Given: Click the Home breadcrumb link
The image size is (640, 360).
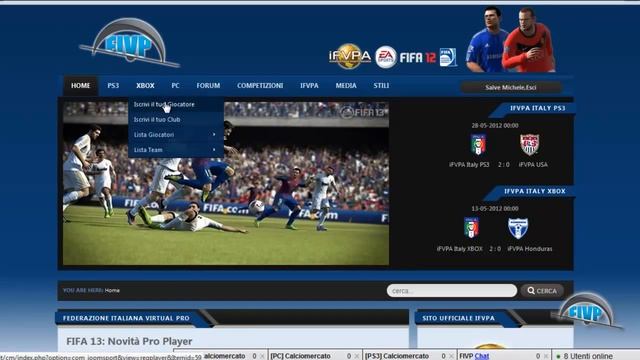Looking at the screenshot, I should (x=112, y=291).
